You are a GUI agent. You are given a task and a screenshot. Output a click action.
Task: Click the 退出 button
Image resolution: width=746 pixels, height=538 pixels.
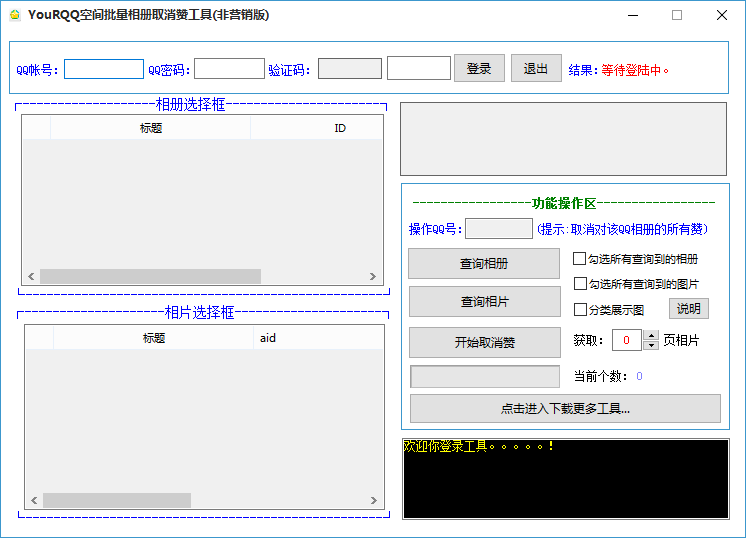coord(536,68)
